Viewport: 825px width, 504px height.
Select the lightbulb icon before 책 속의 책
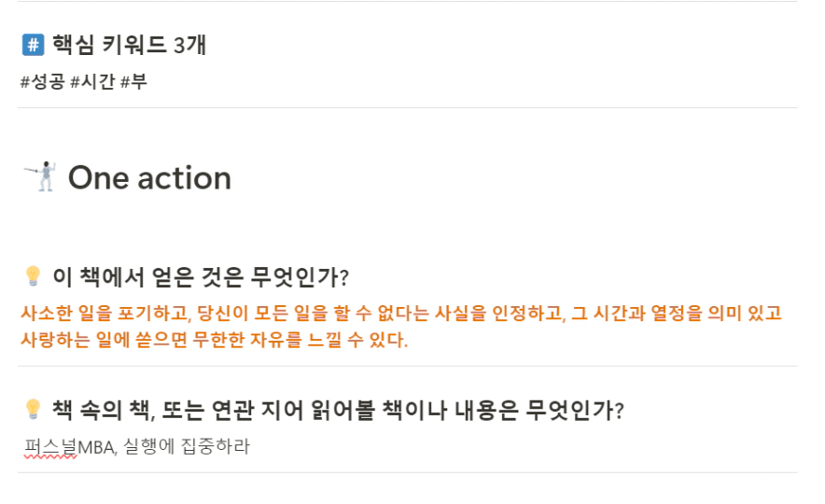[x=33, y=410]
